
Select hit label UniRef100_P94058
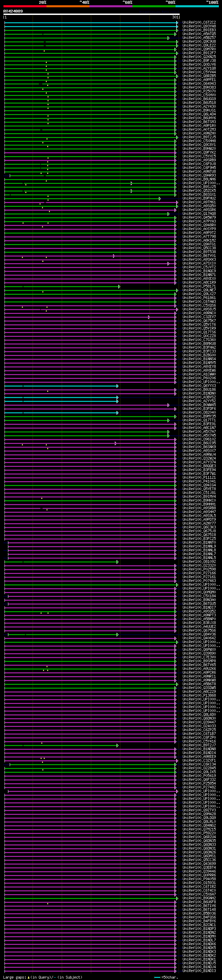(x=199, y=879)
